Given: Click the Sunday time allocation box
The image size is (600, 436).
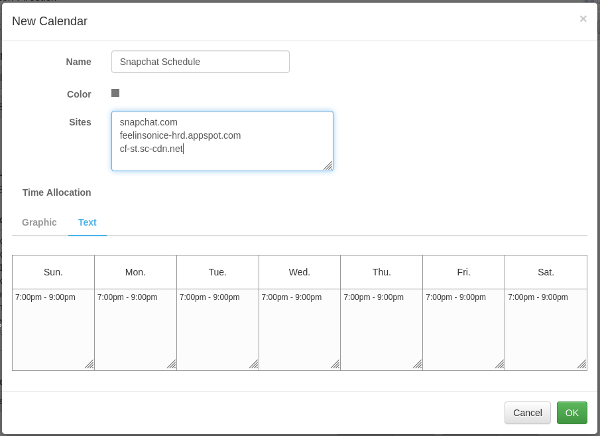Looking at the screenshot, I should 53,330.
